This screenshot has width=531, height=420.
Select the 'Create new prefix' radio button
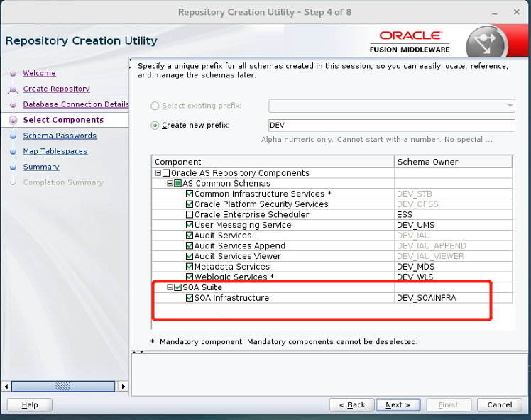(155, 126)
